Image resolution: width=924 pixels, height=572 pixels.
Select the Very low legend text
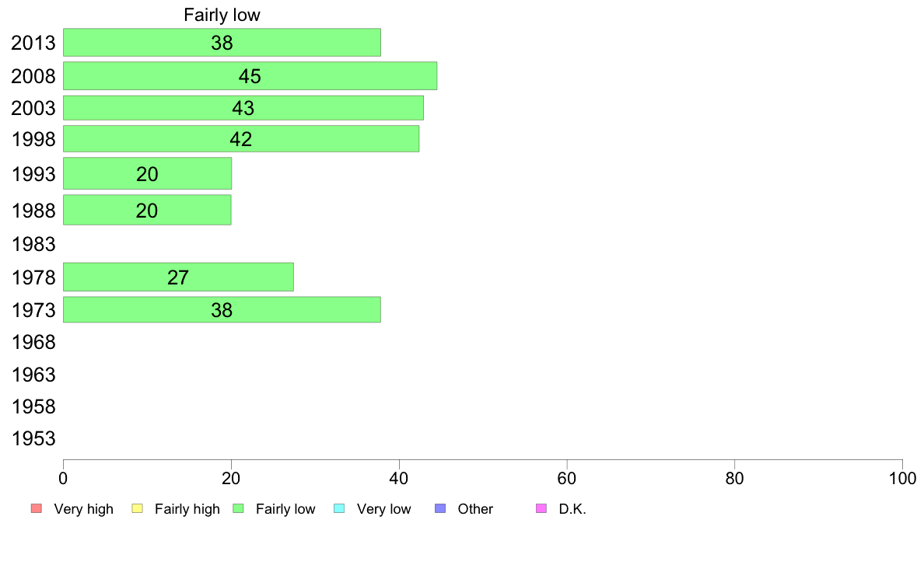pos(383,509)
